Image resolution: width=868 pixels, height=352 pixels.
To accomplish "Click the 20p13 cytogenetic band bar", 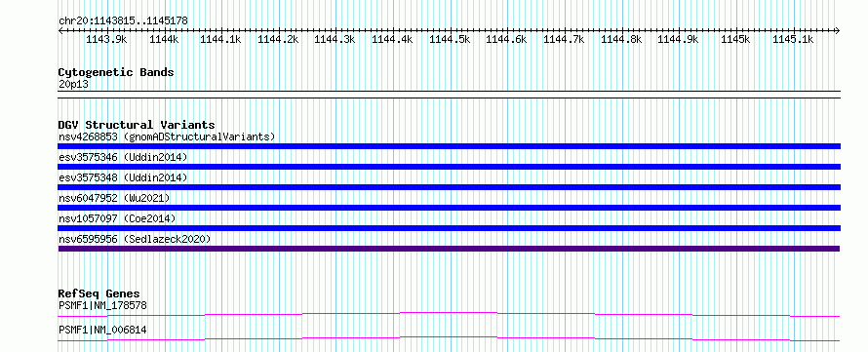I will [449, 95].
